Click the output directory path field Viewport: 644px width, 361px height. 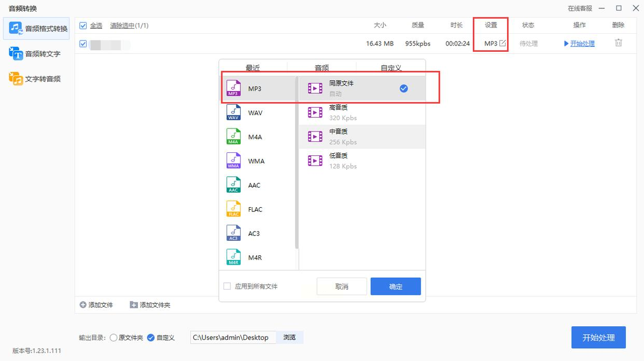(x=233, y=338)
